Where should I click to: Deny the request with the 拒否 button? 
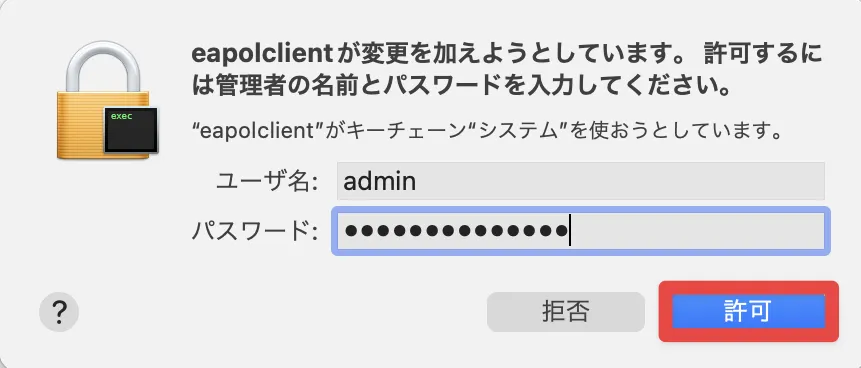click(x=566, y=311)
